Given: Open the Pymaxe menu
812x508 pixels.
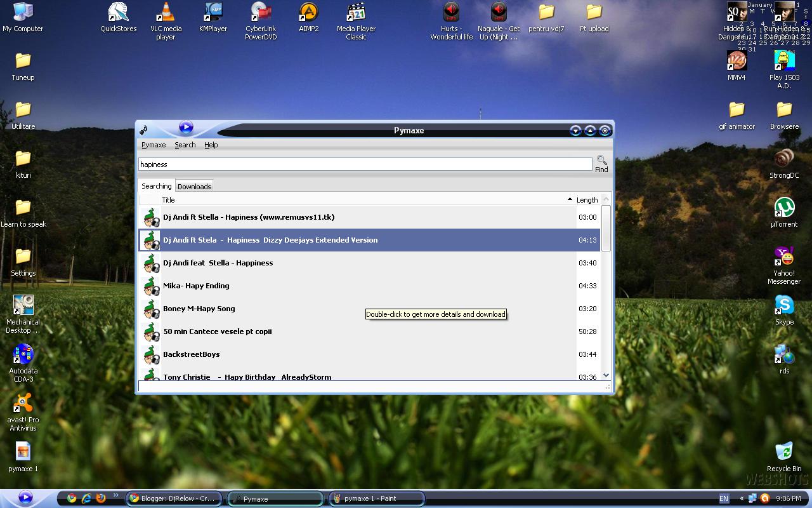Looking at the screenshot, I should (x=154, y=145).
